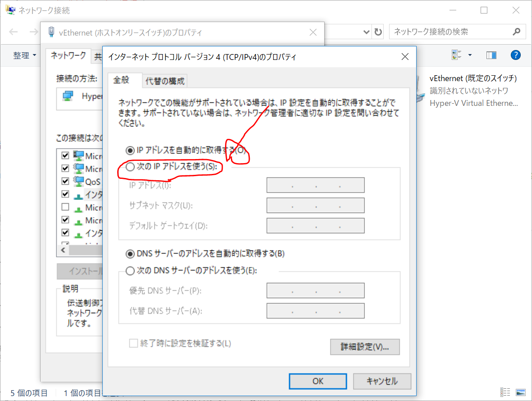Screen dimensions: 532x401
Task: Select IP アドレスを自動的に取得する option
Action: 130,150
